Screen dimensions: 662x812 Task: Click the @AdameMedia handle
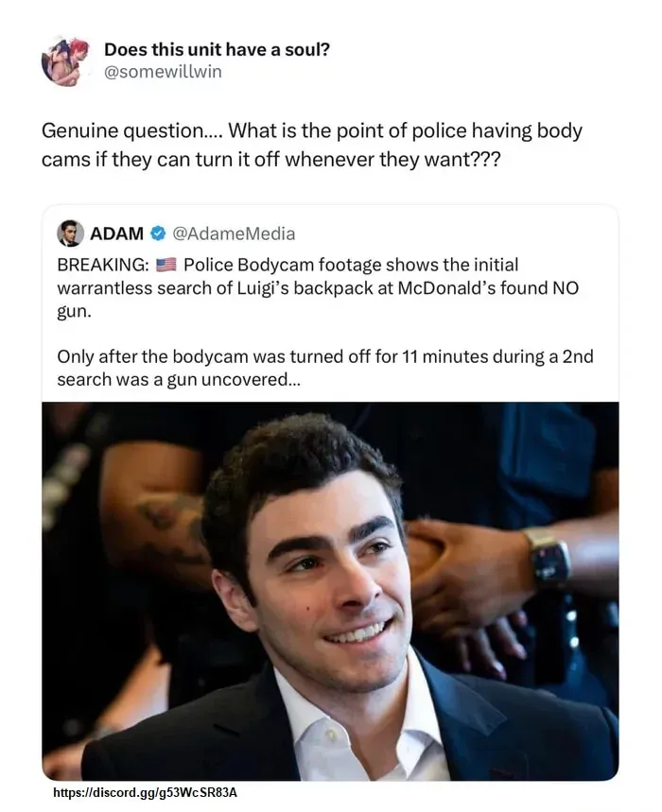pos(235,233)
